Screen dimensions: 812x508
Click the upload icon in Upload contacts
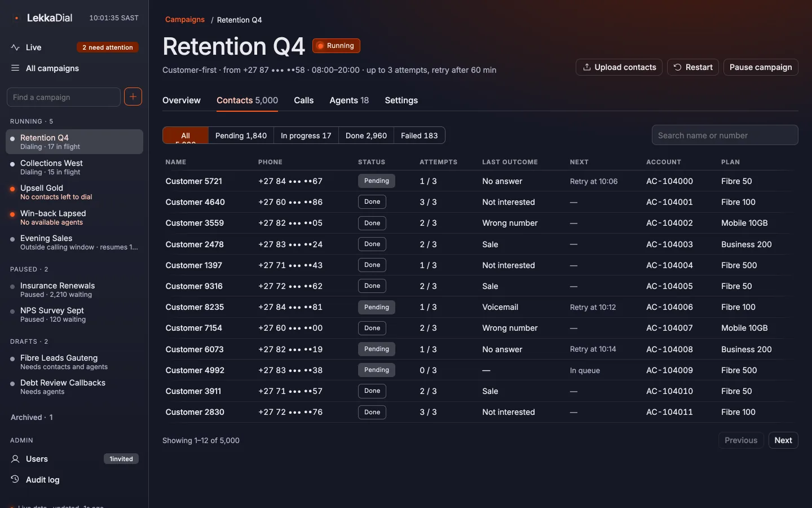click(x=587, y=67)
